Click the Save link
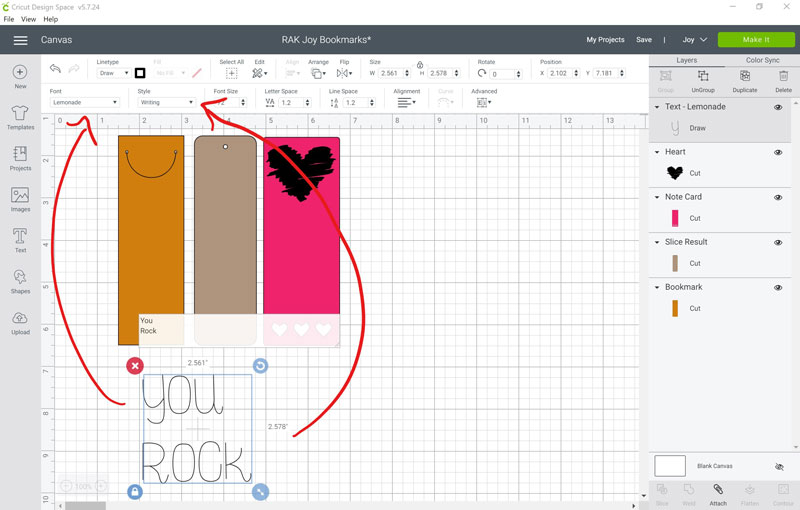Screen dimensions: 800x510 (x=644, y=40)
